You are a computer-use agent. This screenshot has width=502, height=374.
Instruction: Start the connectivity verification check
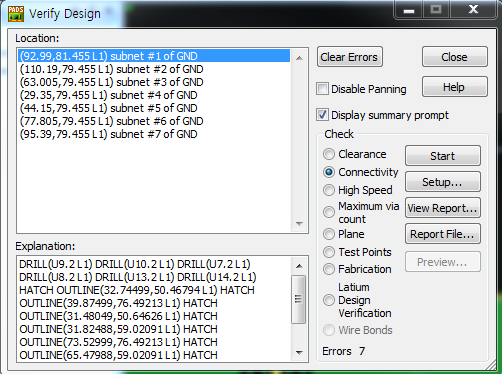click(443, 156)
